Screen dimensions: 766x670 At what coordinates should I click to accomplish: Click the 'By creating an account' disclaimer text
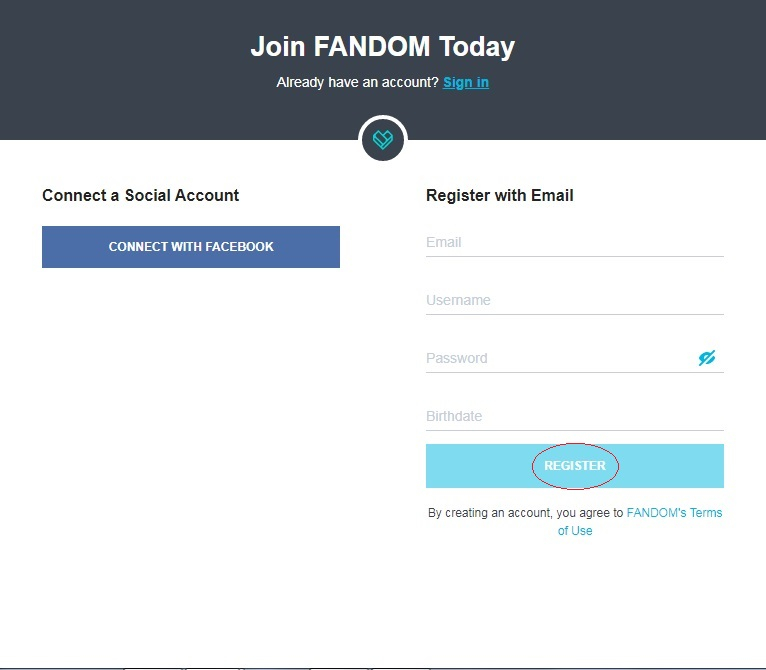pos(526,513)
